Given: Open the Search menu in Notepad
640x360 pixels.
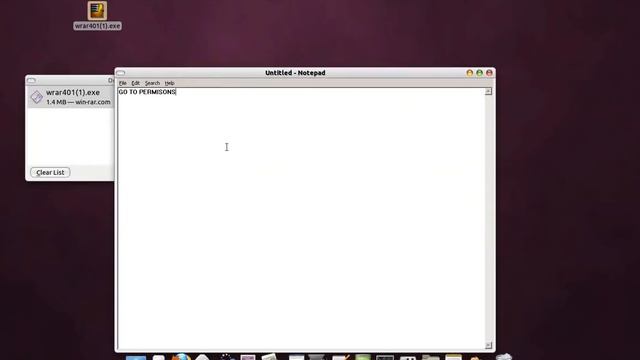Looking at the screenshot, I should click(152, 83).
